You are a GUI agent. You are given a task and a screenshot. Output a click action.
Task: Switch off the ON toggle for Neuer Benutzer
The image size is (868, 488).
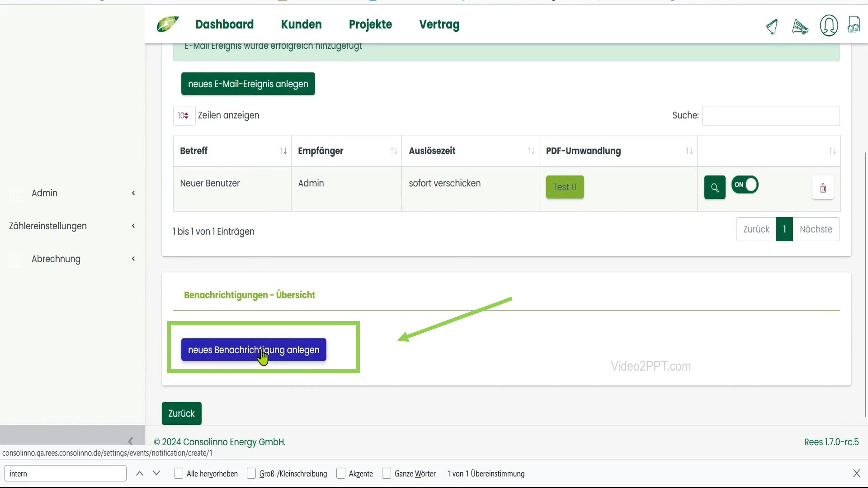click(x=745, y=185)
